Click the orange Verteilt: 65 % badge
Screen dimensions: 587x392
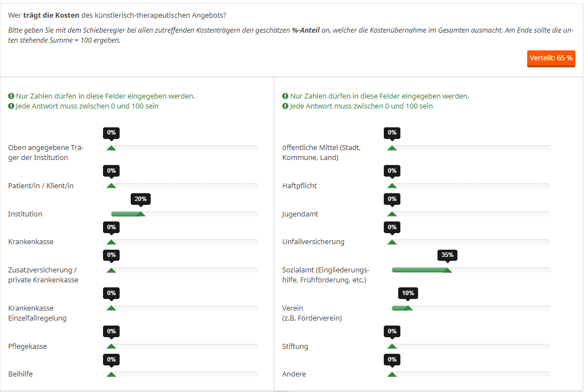[x=551, y=58]
